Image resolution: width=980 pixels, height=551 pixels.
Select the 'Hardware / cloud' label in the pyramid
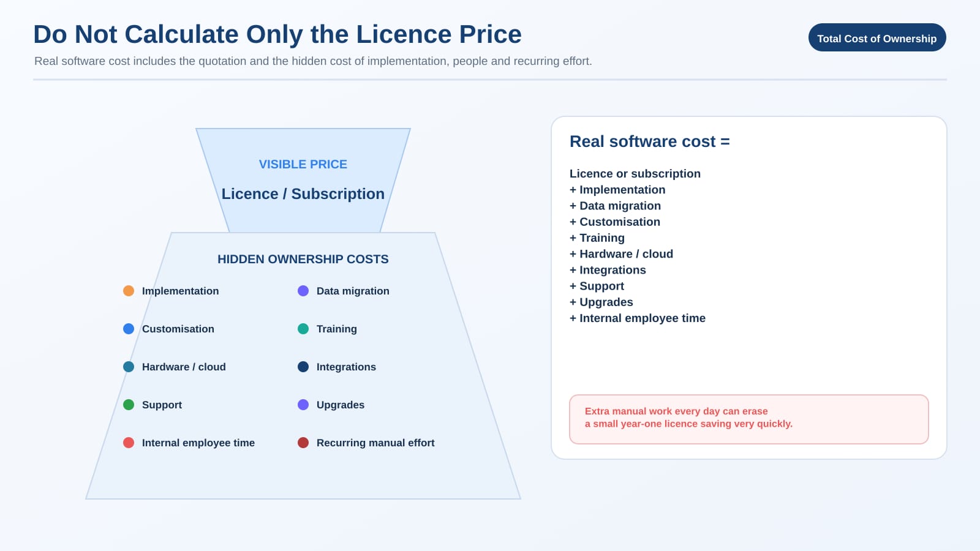pos(184,367)
